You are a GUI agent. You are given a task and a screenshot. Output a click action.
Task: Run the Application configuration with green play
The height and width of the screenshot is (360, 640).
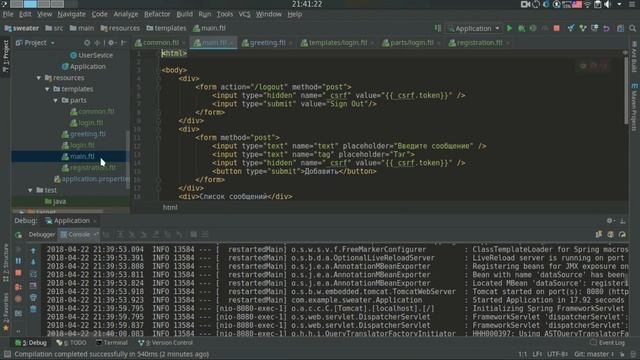click(x=509, y=28)
